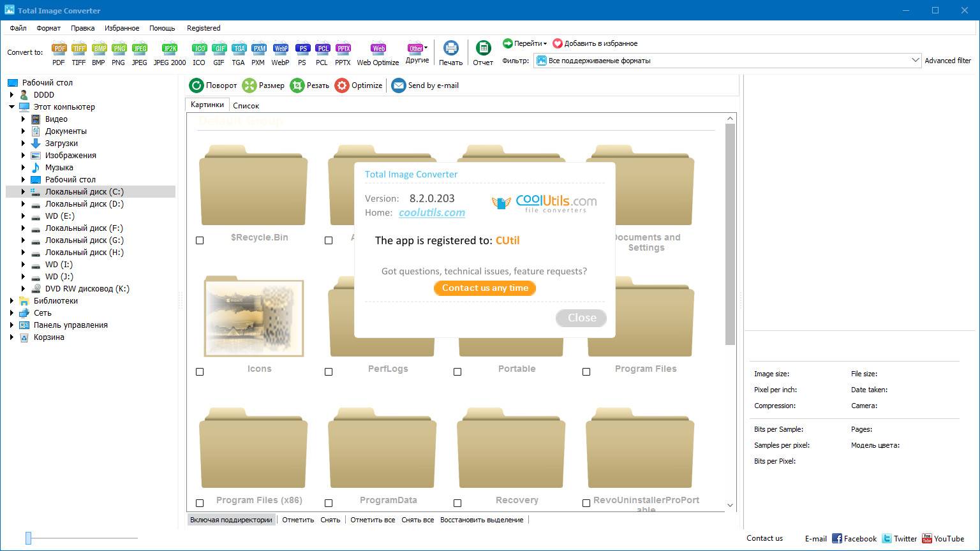Click the thumbnail size slider handle
The width and height of the screenshot is (980, 551).
pyautogui.click(x=28, y=538)
